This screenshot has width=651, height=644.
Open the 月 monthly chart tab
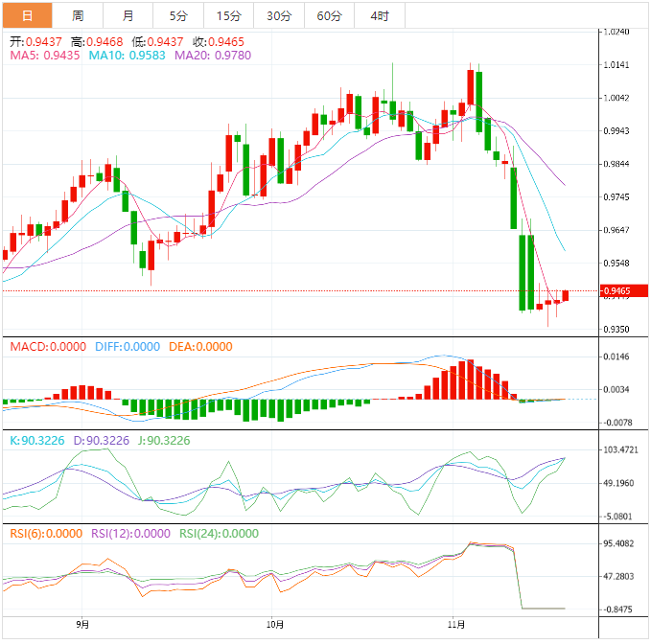coord(128,15)
